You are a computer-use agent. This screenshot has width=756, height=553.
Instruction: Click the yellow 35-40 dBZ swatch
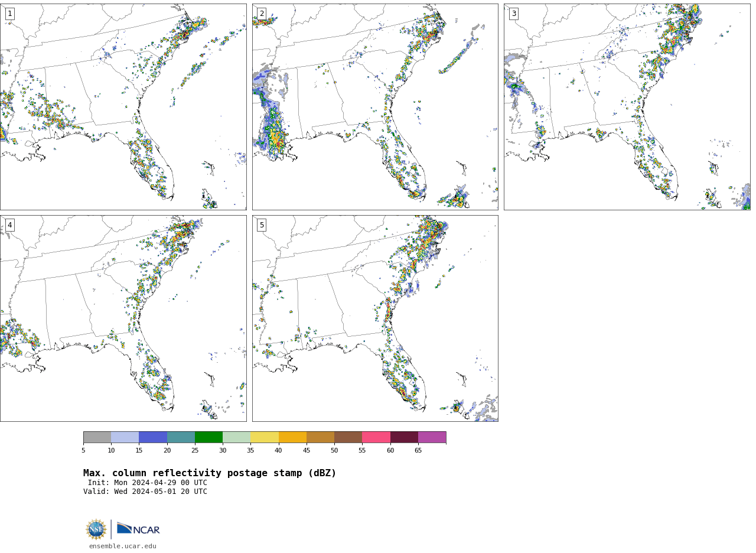265,437
